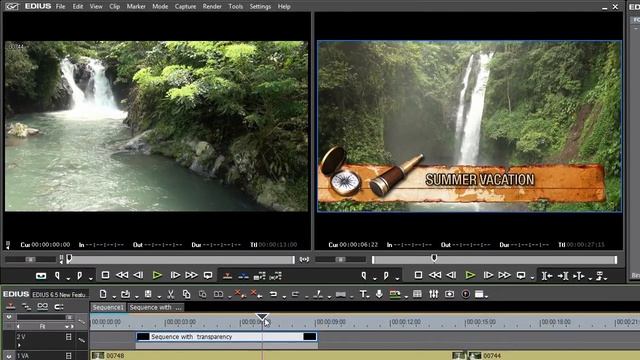Image resolution: width=640 pixels, height=360 pixels.
Task: Redo action in timeline toolbar
Action: click(x=296, y=294)
